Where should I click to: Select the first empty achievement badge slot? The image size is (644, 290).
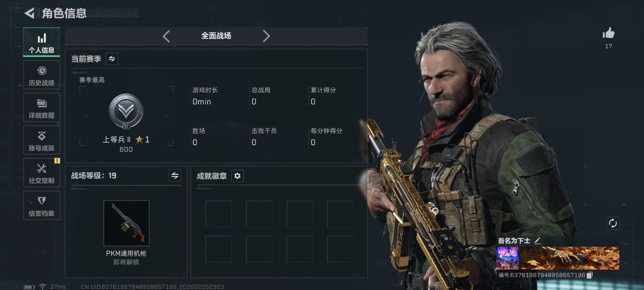218,214
